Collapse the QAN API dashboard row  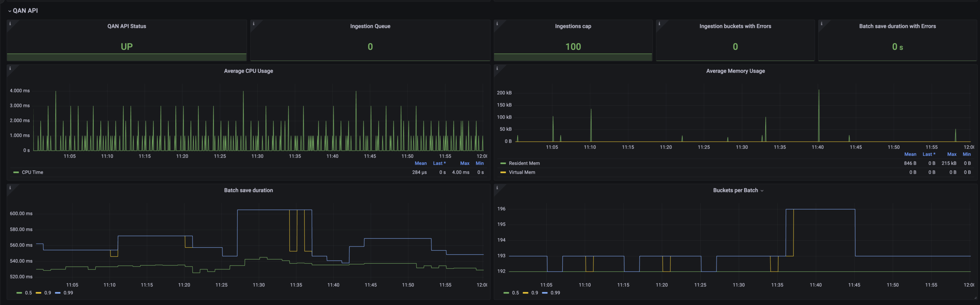tap(23, 11)
